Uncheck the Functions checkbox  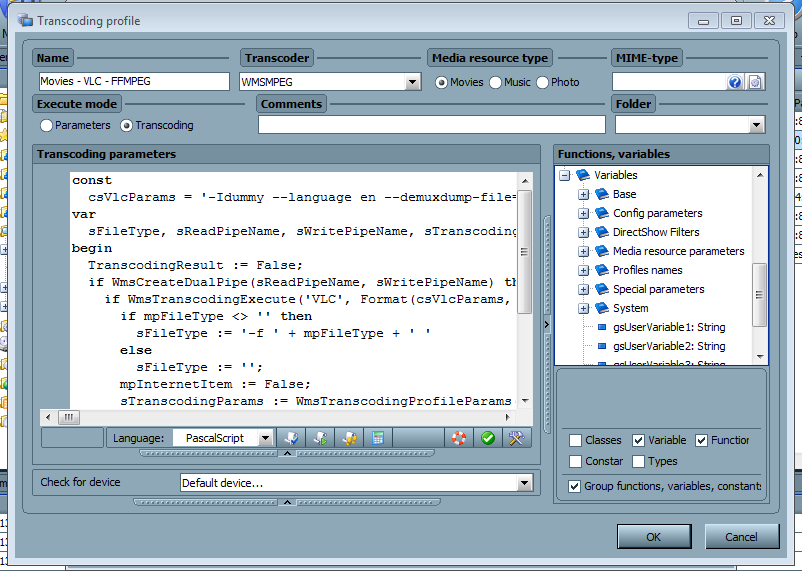click(x=701, y=440)
